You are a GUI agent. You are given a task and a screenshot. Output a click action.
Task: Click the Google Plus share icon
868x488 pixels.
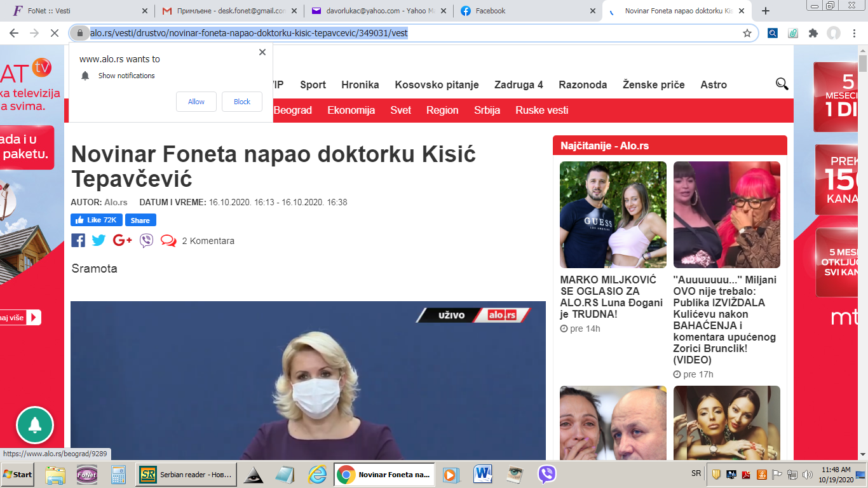pos(122,240)
